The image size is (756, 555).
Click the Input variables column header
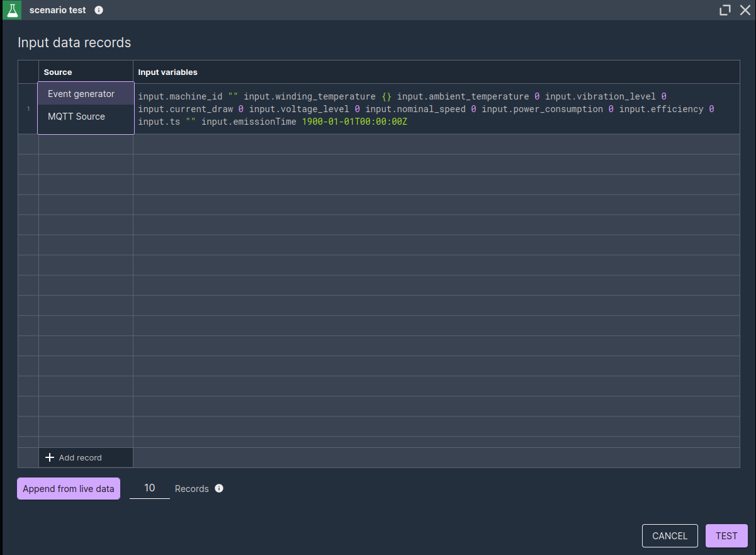click(x=167, y=72)
